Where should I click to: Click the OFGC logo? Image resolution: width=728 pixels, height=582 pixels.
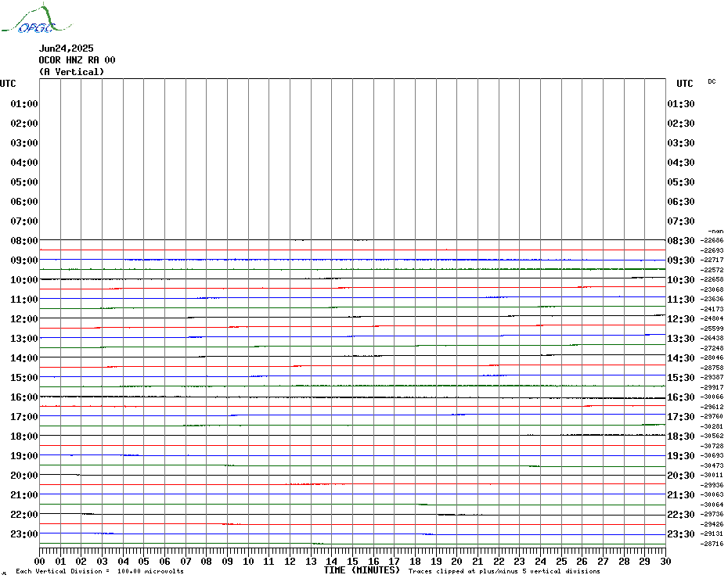click(36, 19)
